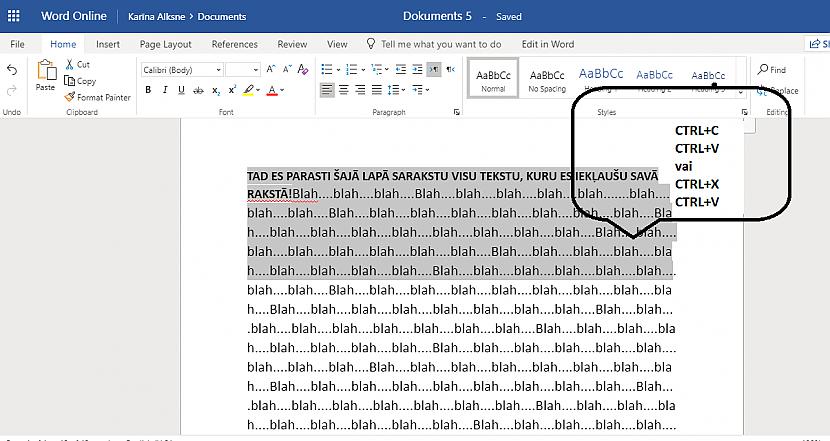
Task: Toggle Subscript formatting
Action: coord(215,91)
